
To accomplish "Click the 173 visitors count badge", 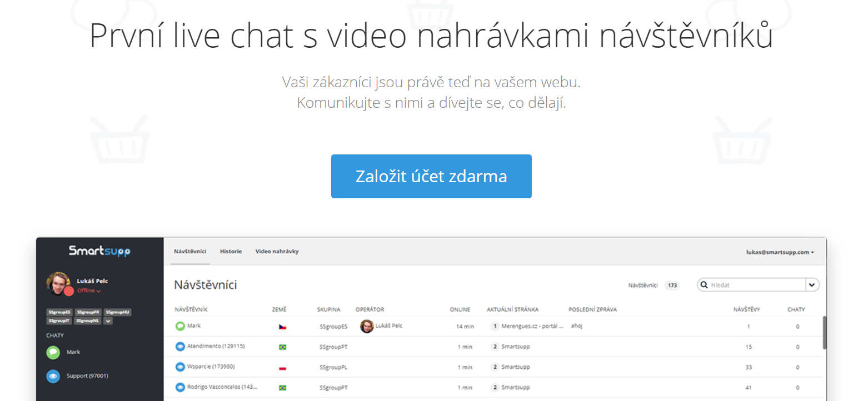I will 672,285.
